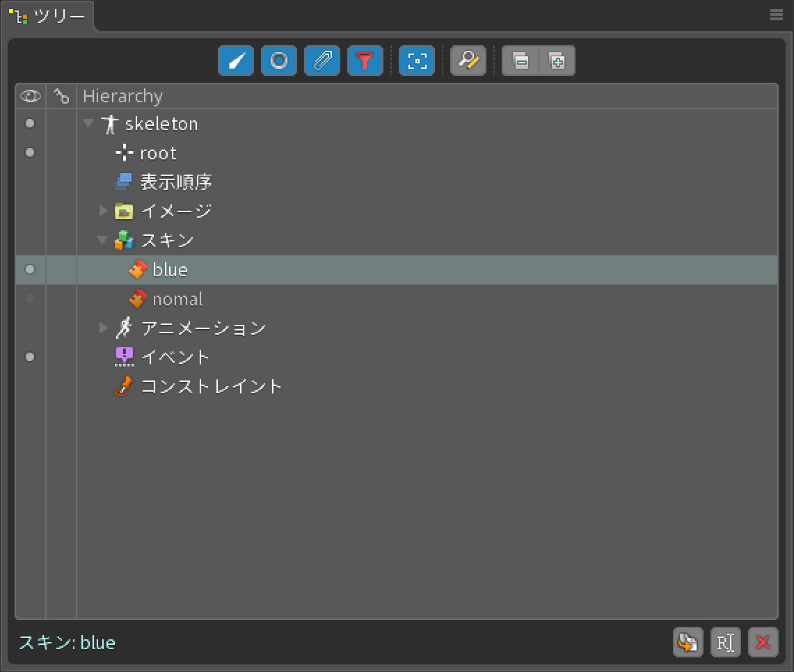Click the eye visibility column header

coord(31,96)
